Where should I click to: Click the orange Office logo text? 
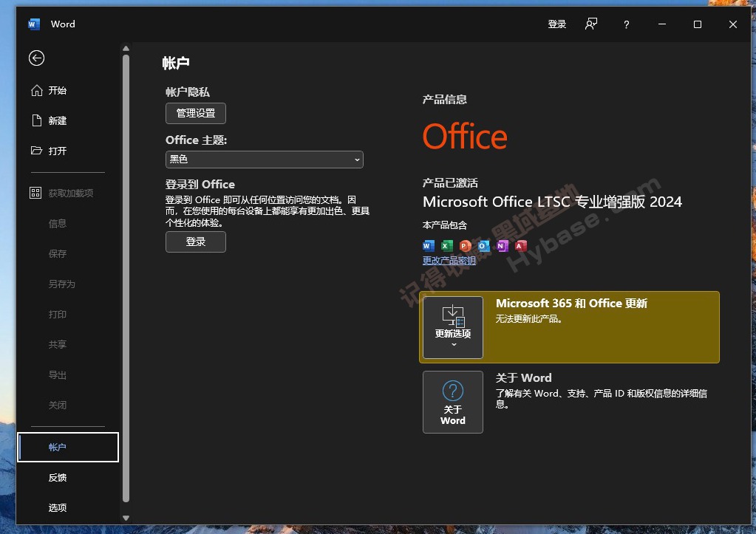coord(465,137)
